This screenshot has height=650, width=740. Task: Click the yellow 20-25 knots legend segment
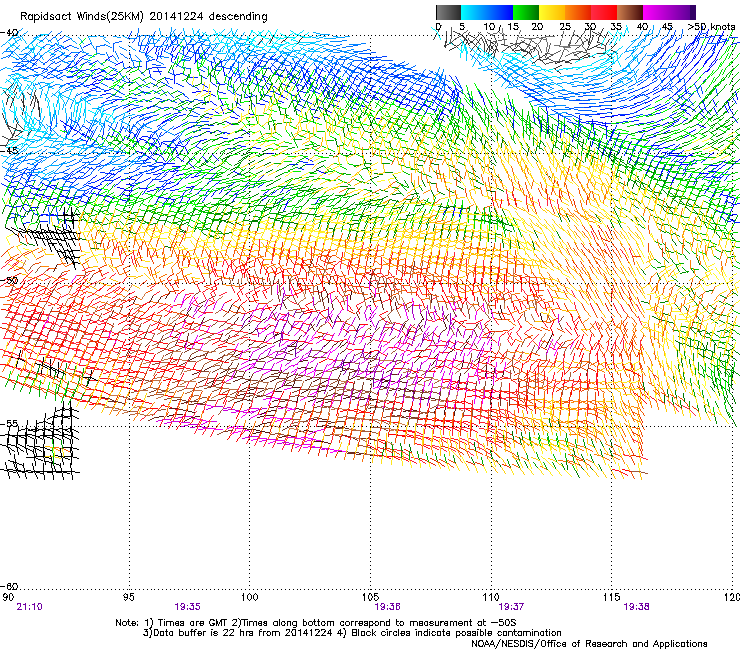coord(552,12)
